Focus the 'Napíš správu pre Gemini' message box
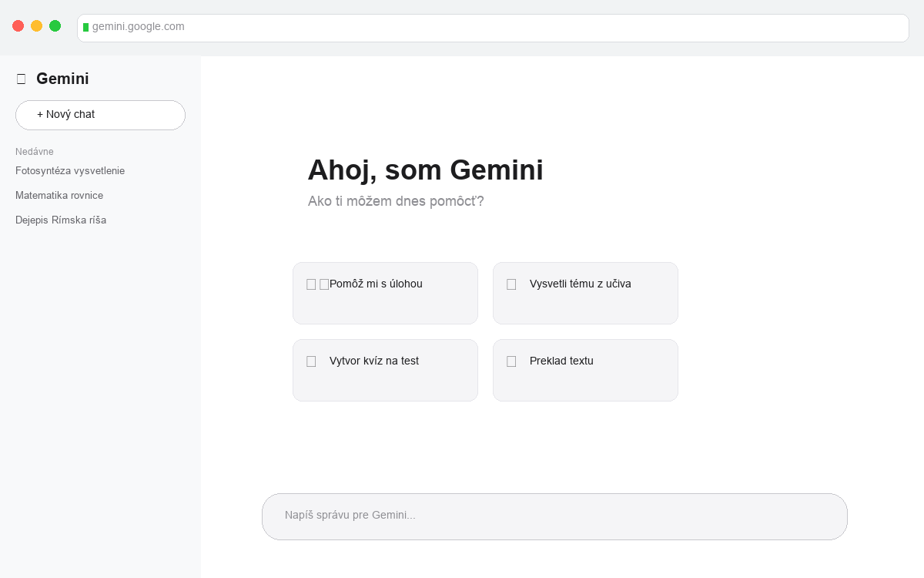This screenshot has width=924, height=578. (554, 516)
